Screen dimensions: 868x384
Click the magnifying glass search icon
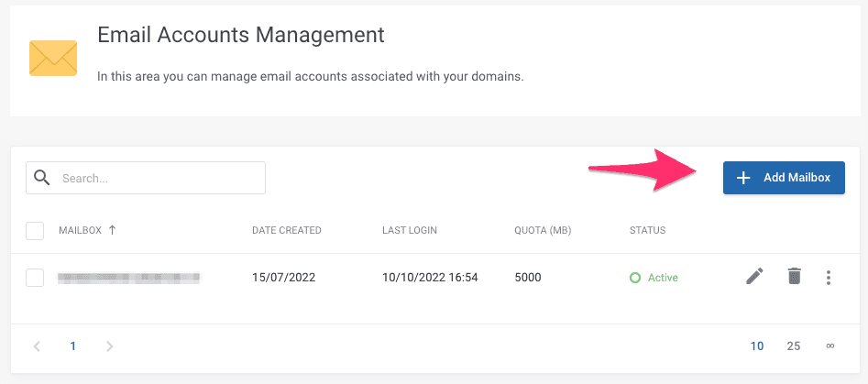click(41, 178)
